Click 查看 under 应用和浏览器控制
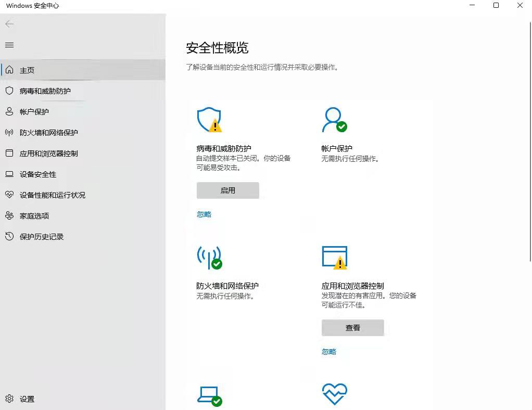This screenshot has height=410, width=532. (x=352, y=327)
